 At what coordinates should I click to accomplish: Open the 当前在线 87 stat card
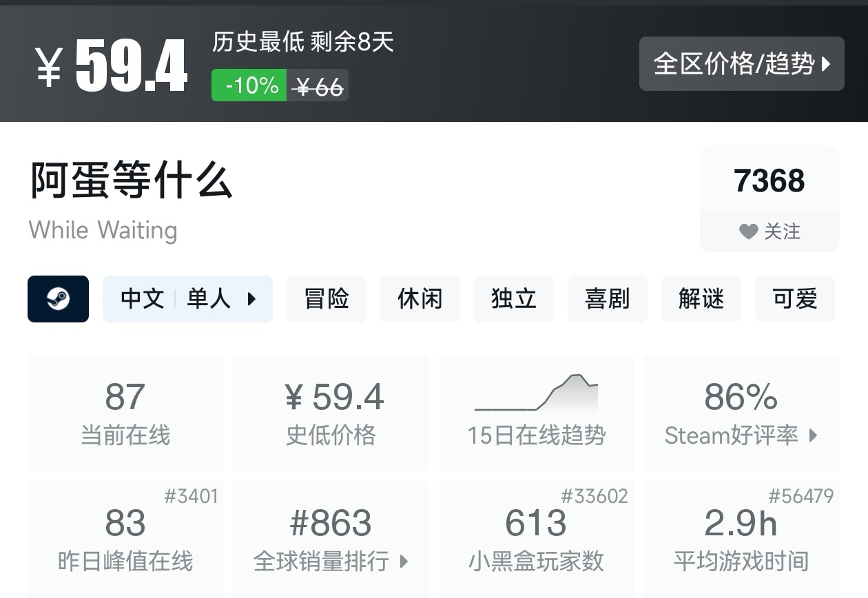coord(125,413)
